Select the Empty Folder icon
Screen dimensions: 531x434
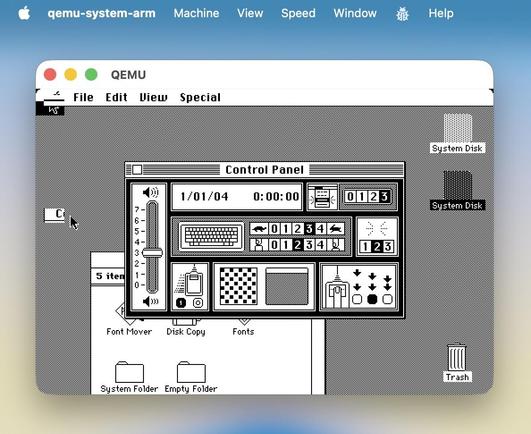191,372
